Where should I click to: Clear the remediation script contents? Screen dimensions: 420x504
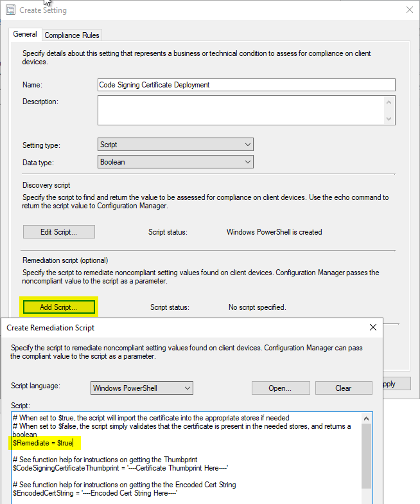click(344, 388)
